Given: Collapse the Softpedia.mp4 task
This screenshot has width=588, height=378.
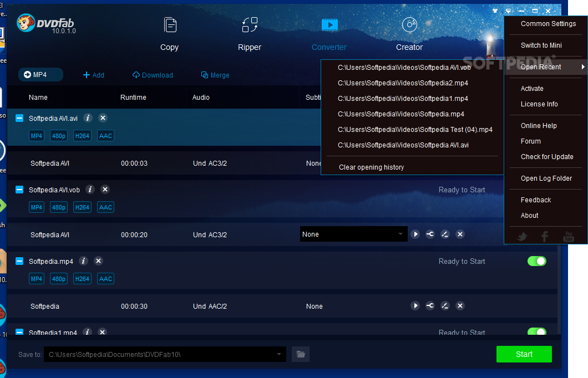Looking at the screenshot, I should 19,261.
